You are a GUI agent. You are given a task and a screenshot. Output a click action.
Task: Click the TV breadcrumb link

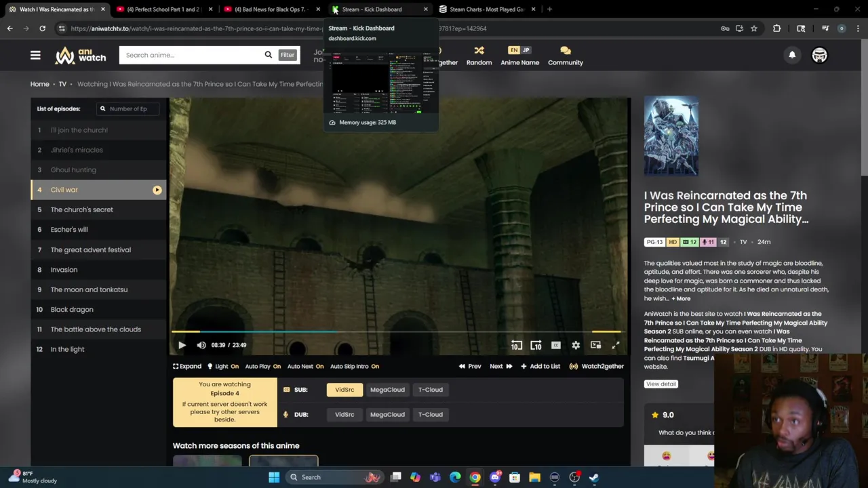point(62,84)
